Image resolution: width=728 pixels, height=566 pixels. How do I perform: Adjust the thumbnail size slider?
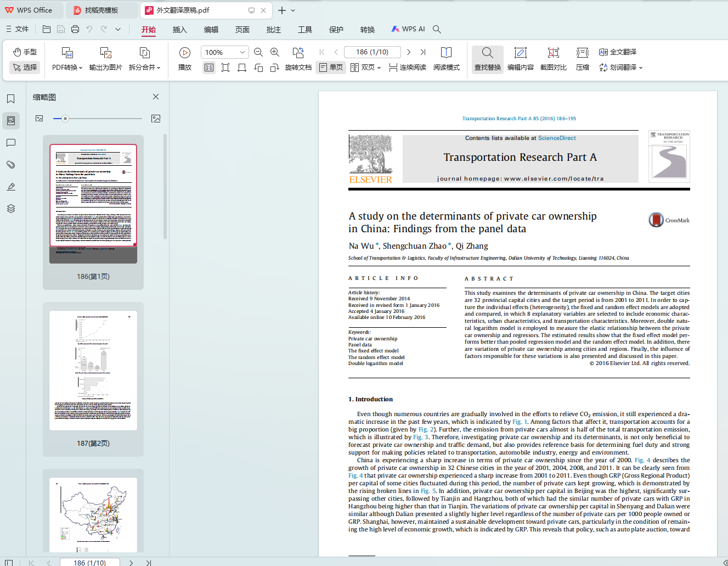65,119
